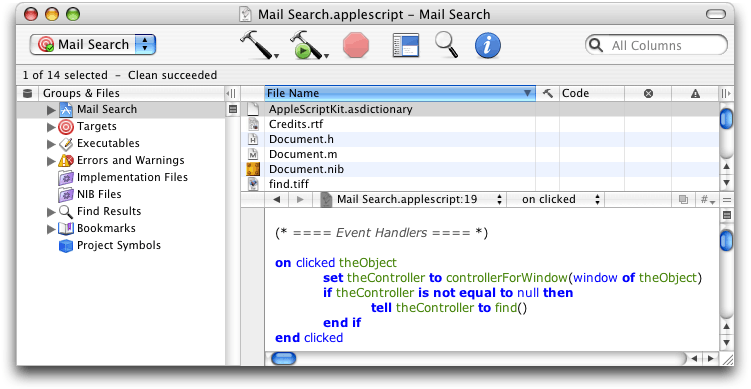Select the Implementation Files group
This screenshot has height=389, width=751.
121,177
